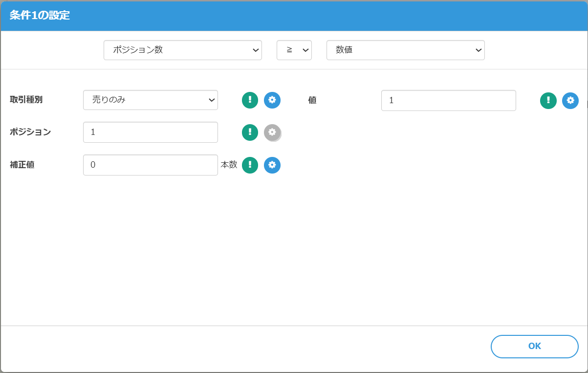The width and height of the screenshot is (588, 373).
Task: Click the green info icon beside 取引種別
Action: 250,100
